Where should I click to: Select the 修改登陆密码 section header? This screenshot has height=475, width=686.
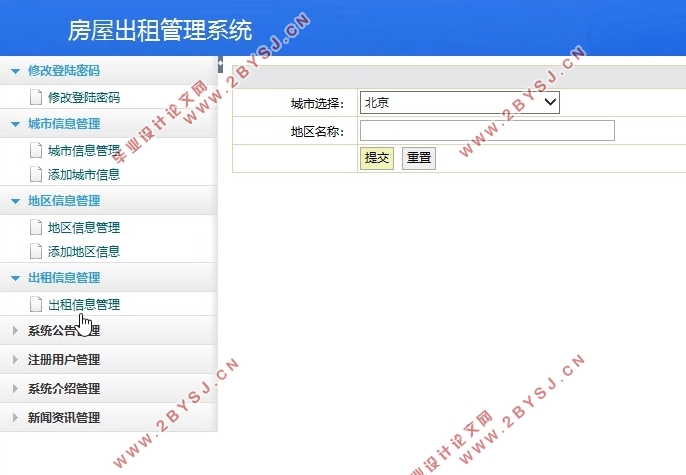108,70
